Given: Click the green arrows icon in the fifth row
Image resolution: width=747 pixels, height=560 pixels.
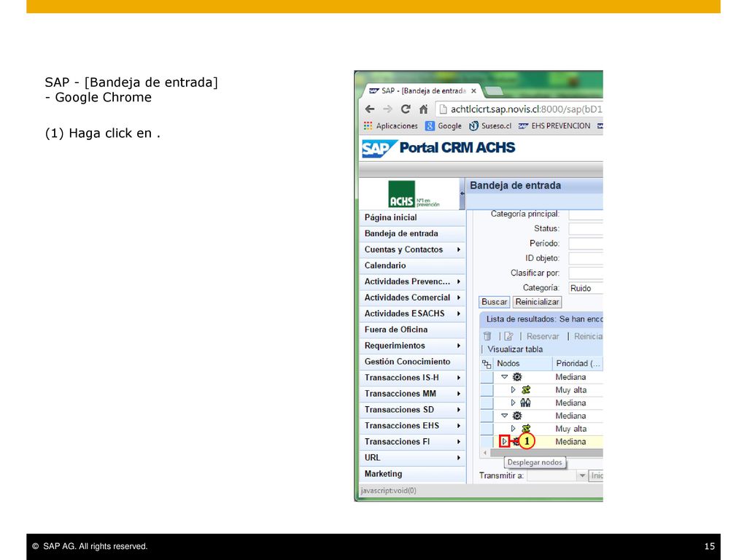Looking at the screenshot, I should click(525, 429).
